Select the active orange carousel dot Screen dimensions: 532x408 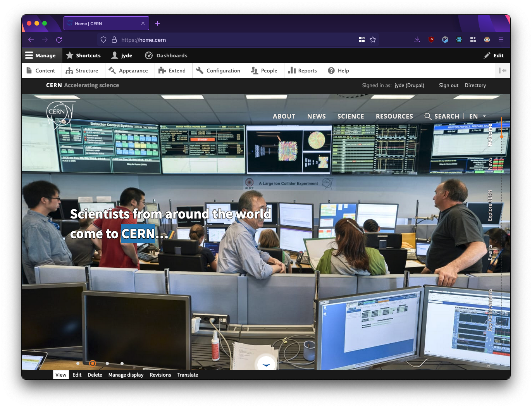pos(93,363)
